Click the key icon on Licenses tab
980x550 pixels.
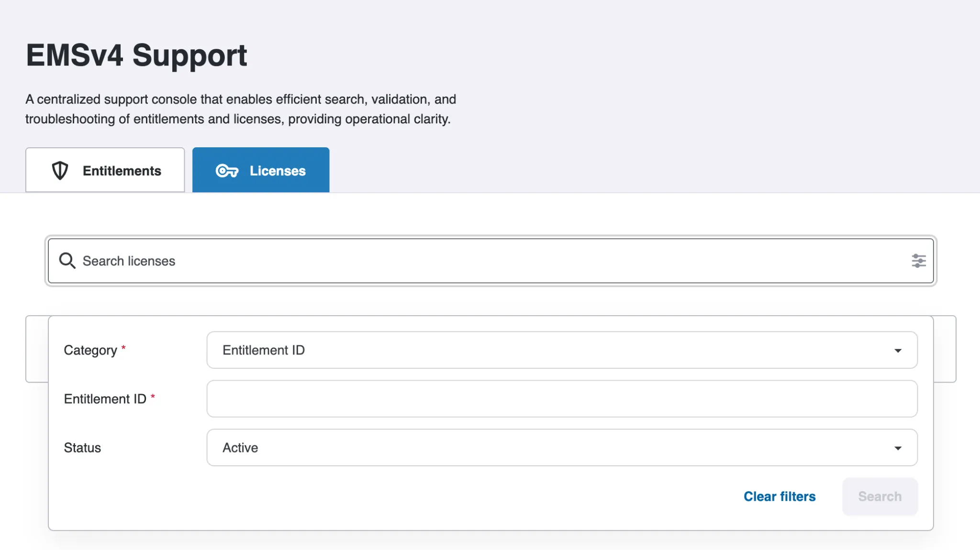point(227,171)
